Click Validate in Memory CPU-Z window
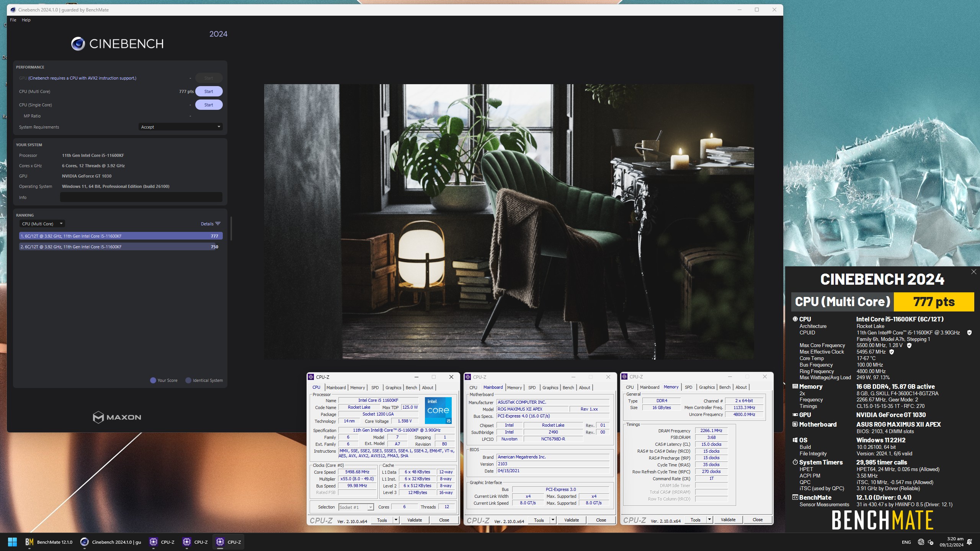Viewport: 980px width, 551px height. 728,520
